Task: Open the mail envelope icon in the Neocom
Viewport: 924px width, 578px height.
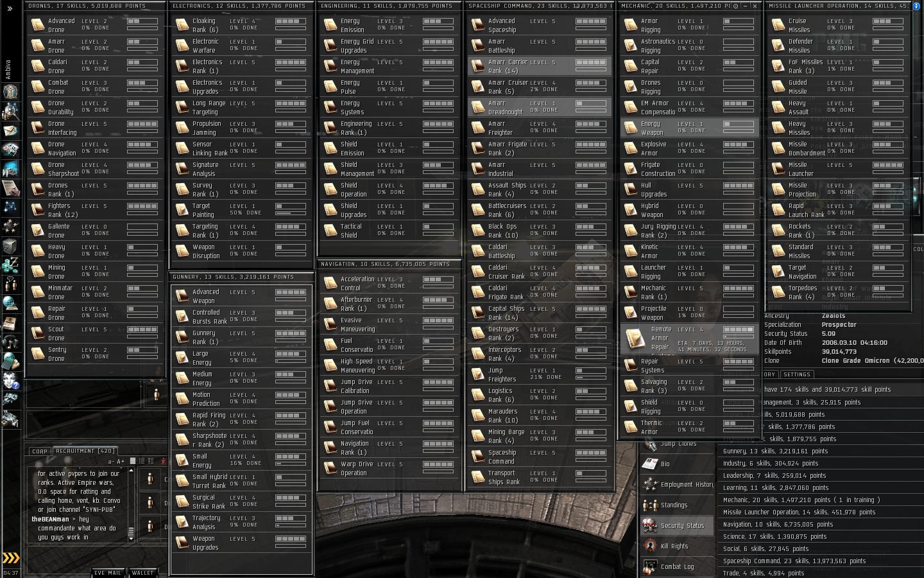Action: 10,131
